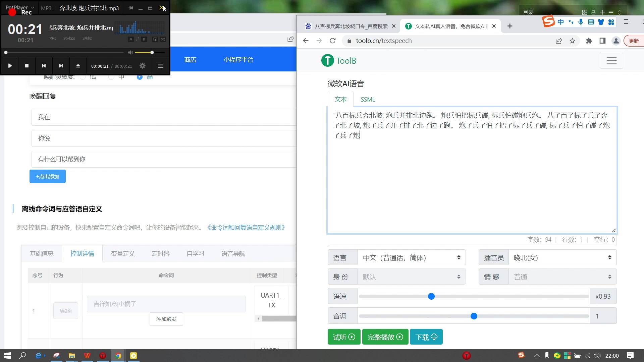Click the 下载 download button
Image resolution: width=644 pixels, height=362 pixels.
pyautogui.click(x=426, y=337)
